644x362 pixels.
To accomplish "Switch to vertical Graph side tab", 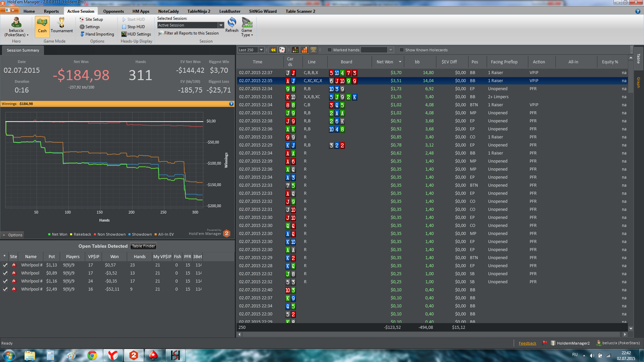I will point(639,82).
